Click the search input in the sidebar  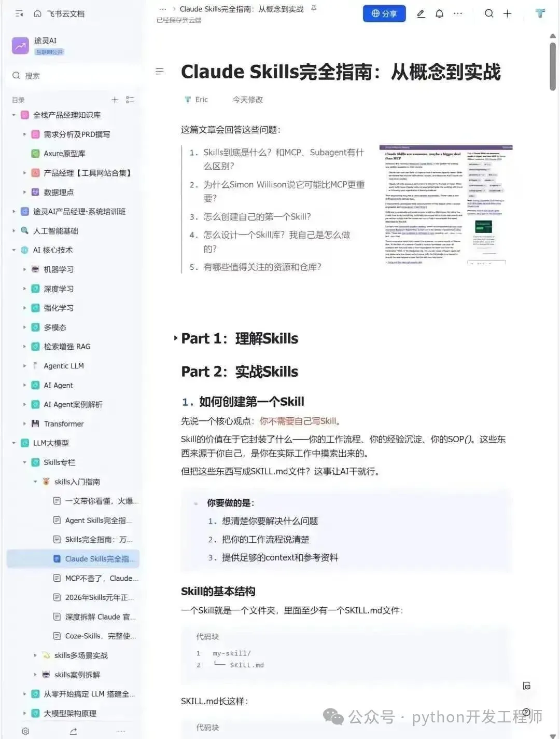coord(73,76)
